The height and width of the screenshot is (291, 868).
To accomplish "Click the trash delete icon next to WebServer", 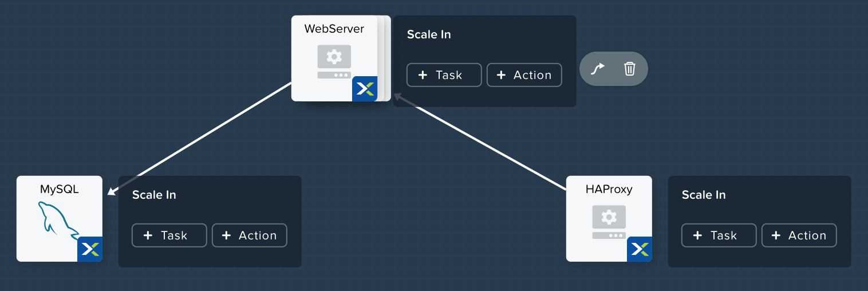I will pyautogui.click(x=630, y=69).
